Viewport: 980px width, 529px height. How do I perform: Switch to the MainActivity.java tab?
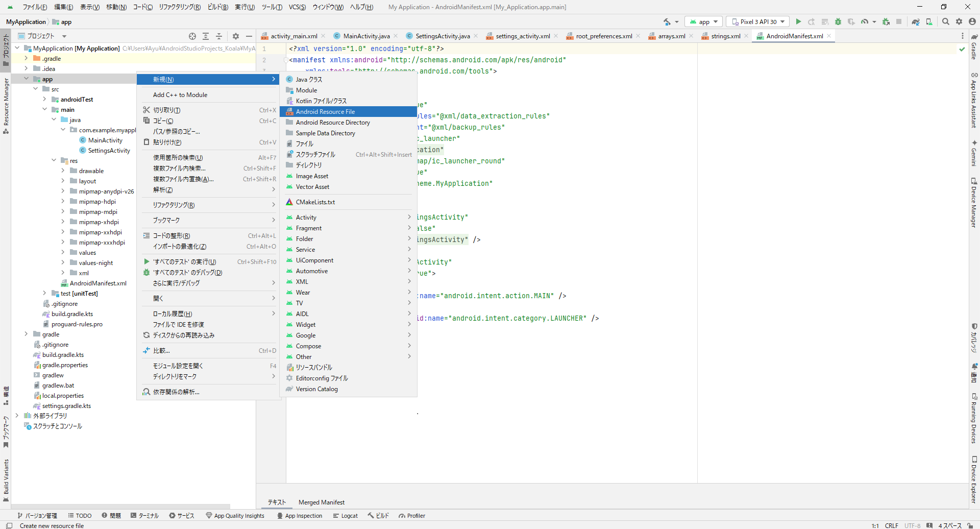(366, 36)
